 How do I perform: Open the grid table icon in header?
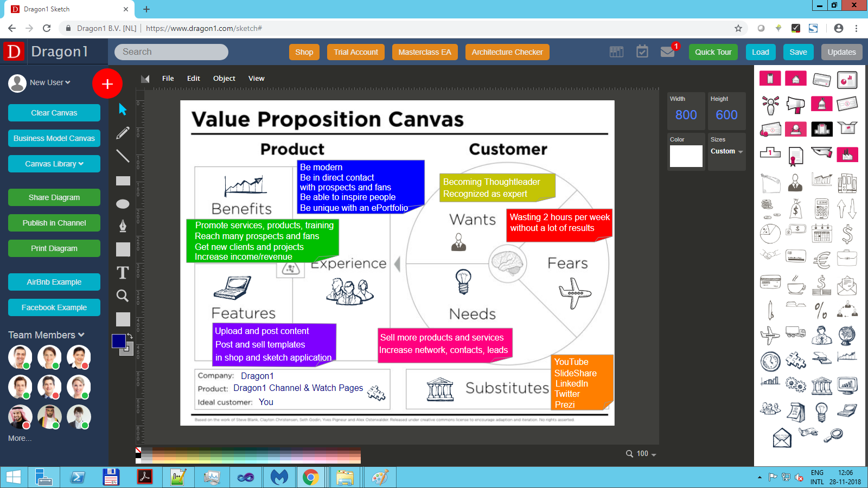pyautogui.click(x=617, y=52)
